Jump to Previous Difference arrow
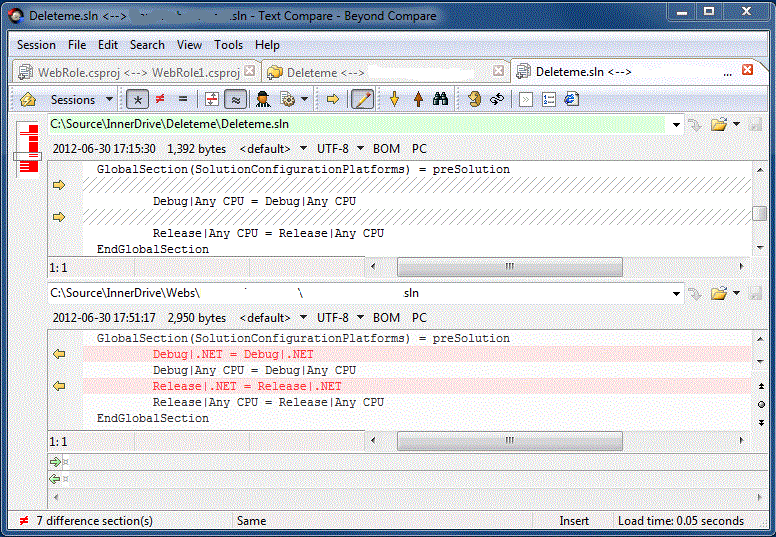Image resolution: width=776 pixels, height=537 pixels. point(417,99)
